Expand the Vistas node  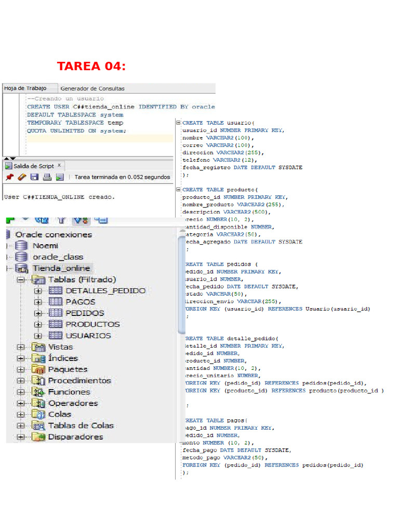(21, 347)
